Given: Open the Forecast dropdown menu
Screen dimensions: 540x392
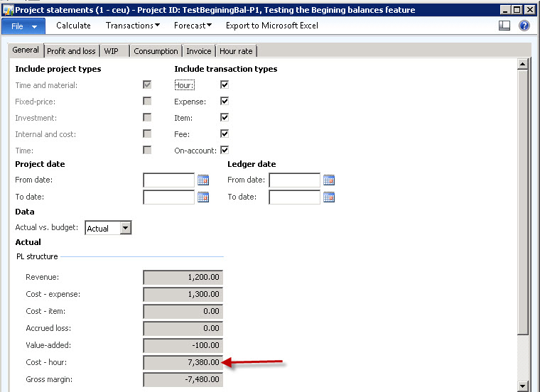Looking at the screenshot, I should coord(193,26).
